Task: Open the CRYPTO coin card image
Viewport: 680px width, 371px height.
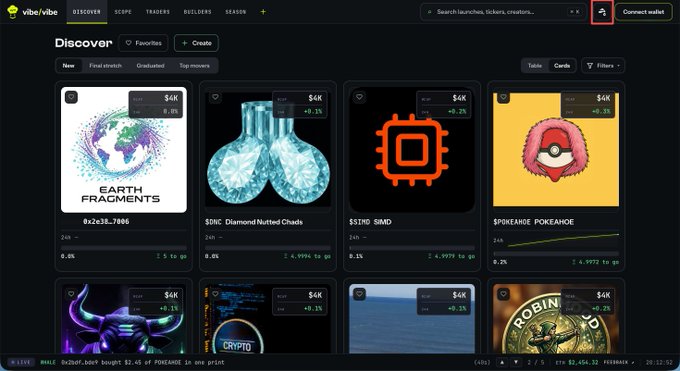Action: tap(268, 318)
